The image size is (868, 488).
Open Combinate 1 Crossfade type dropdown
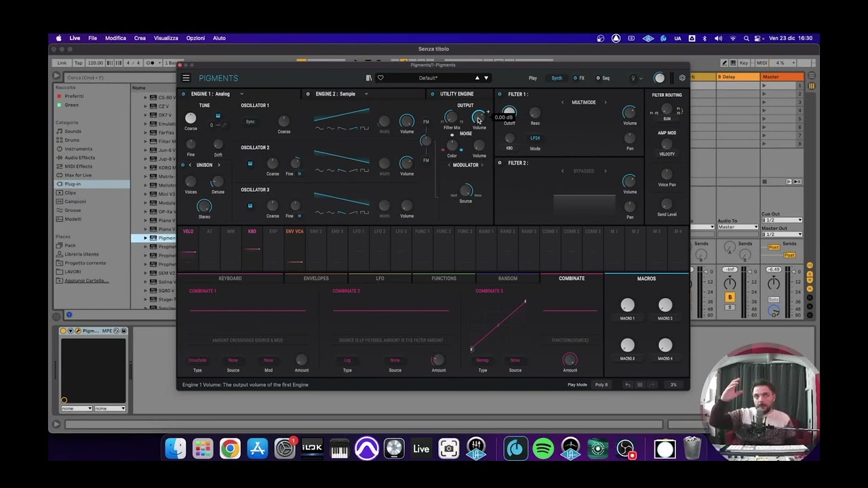tap(197, 361)
